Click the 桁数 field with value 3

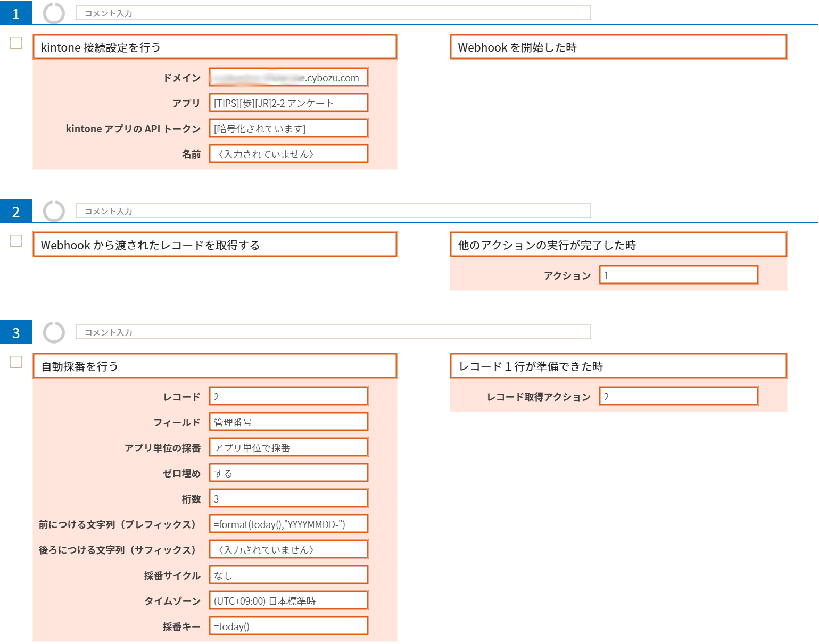pos(288,498)
